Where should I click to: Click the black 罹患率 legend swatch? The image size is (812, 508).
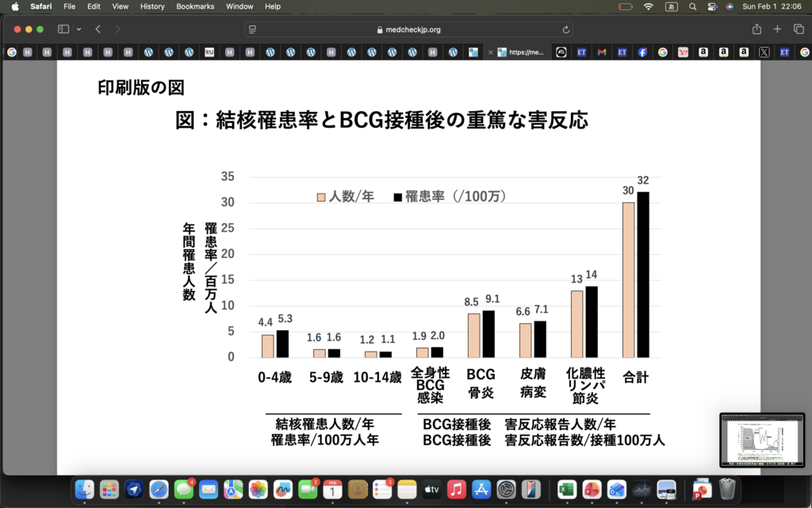click(397, 196)
